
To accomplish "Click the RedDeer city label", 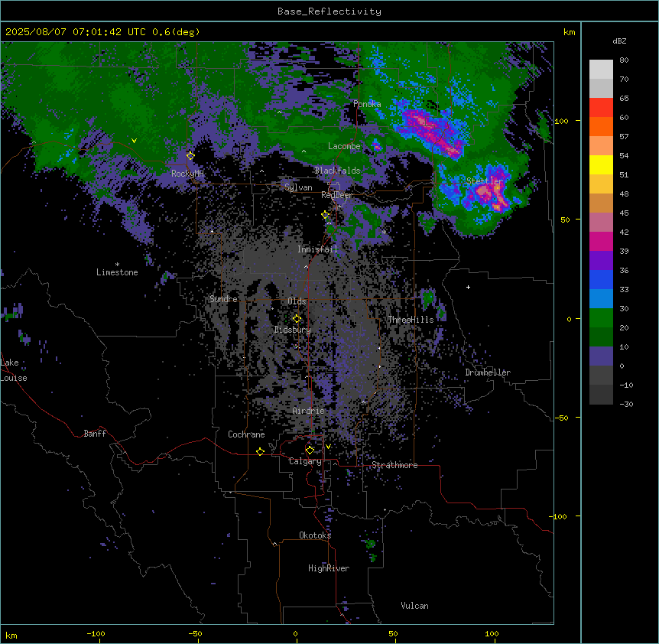I will [337, 195].
